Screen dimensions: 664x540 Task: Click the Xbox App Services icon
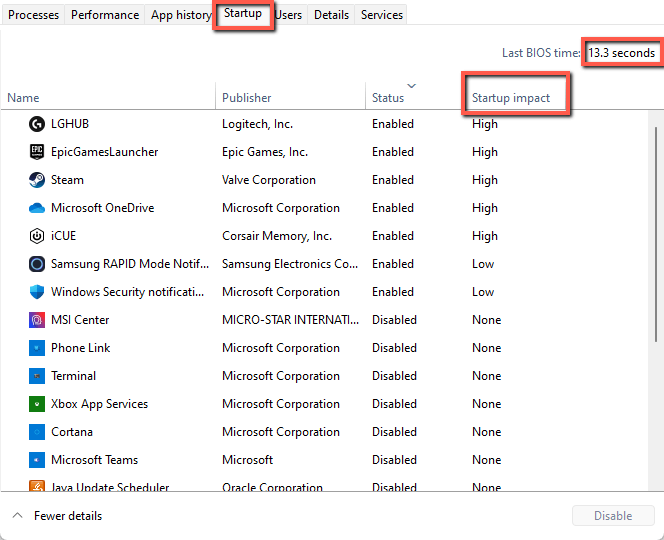(x=37, y=404)
